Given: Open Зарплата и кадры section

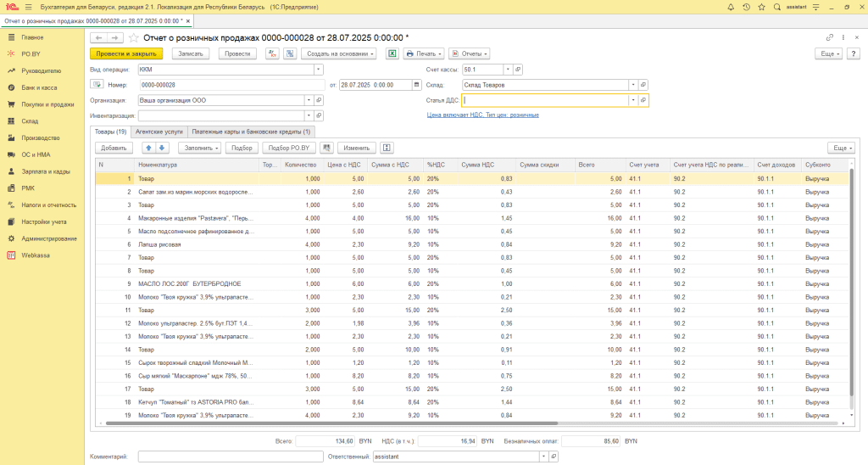Looking at the screenshot, I should pos(46,171).
